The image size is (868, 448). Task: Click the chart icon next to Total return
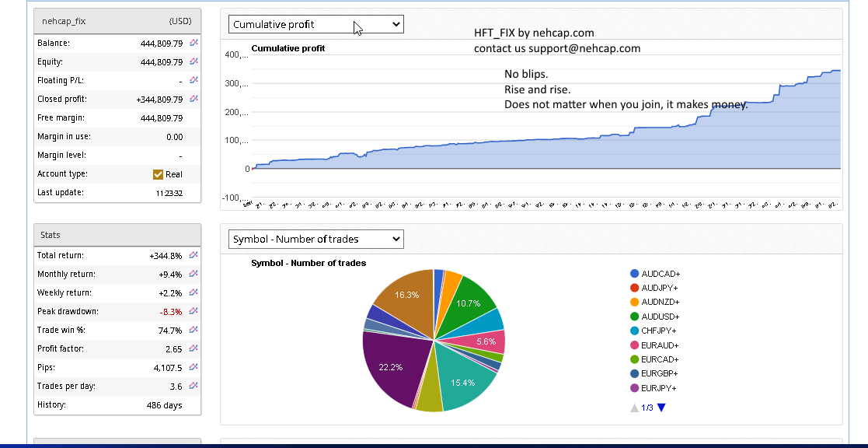pos(194,255)
